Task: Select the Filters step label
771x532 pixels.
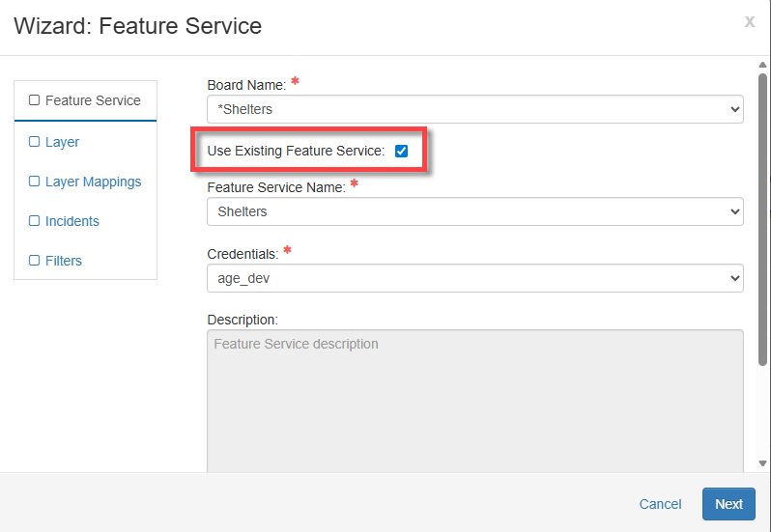Action: point(64,261)
